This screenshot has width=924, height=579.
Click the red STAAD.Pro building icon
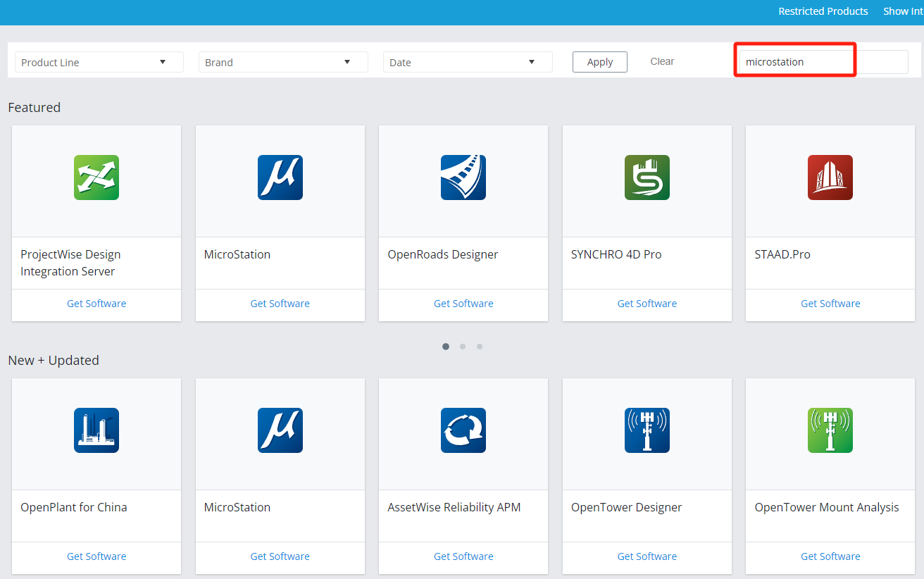pyautogui.click(x=830, y=178)
